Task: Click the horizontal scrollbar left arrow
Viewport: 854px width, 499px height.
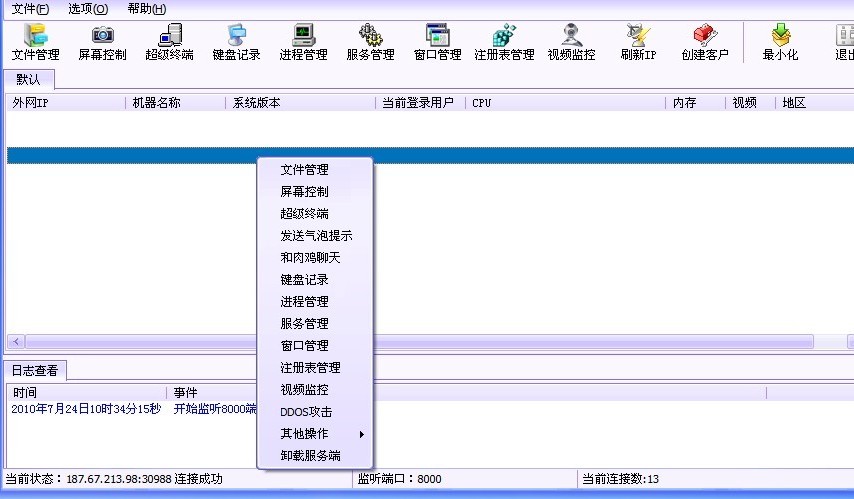Action: coord(14,341)
